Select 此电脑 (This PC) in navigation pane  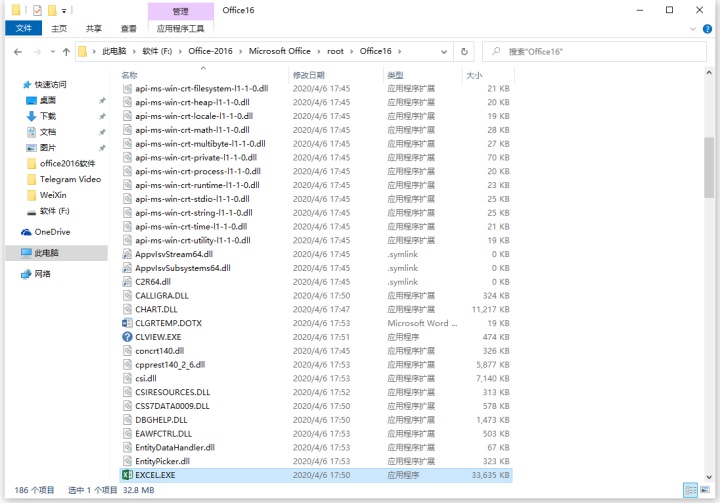[56, 253]
